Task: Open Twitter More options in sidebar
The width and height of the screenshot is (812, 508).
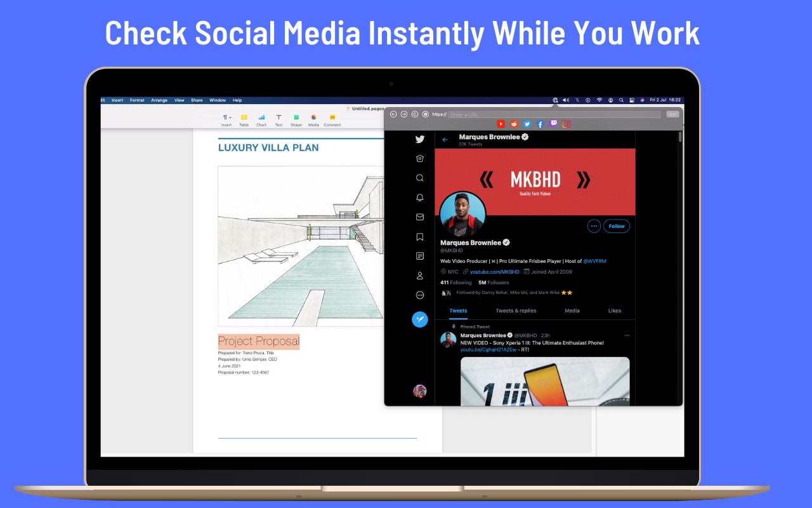Action: [420, 295]
